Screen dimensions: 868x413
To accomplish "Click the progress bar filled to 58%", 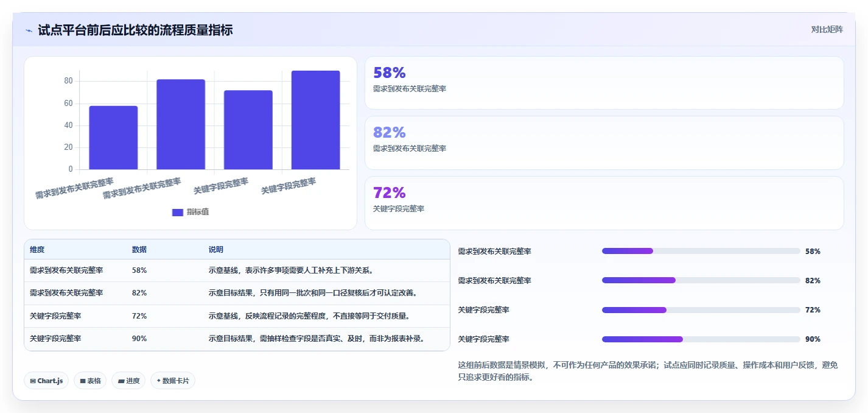I will click(x=701, y=251).
